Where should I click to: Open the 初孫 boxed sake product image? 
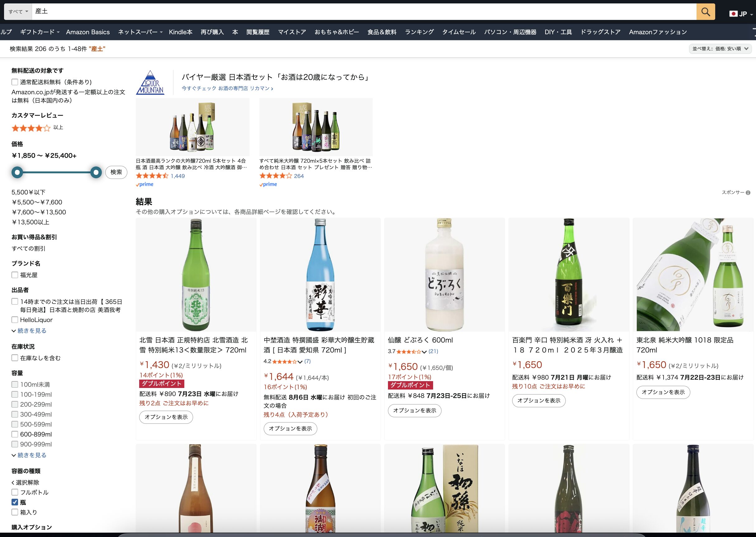pos(444,489)
